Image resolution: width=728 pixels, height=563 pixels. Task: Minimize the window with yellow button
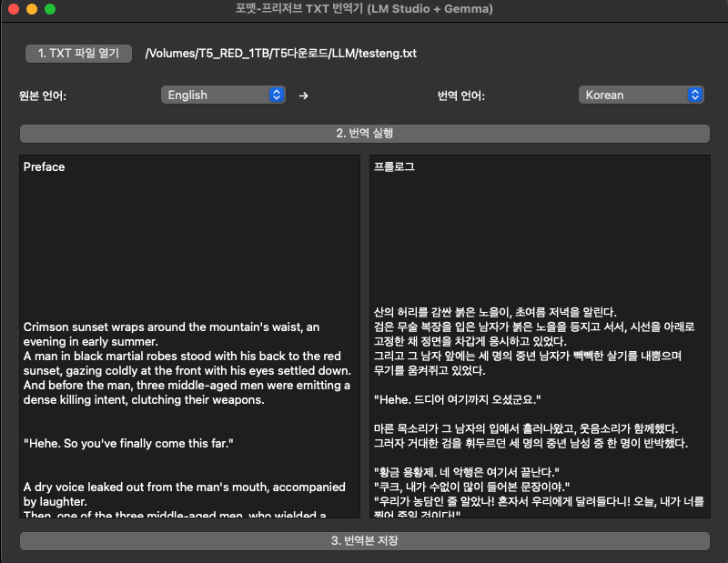[32, 9]
